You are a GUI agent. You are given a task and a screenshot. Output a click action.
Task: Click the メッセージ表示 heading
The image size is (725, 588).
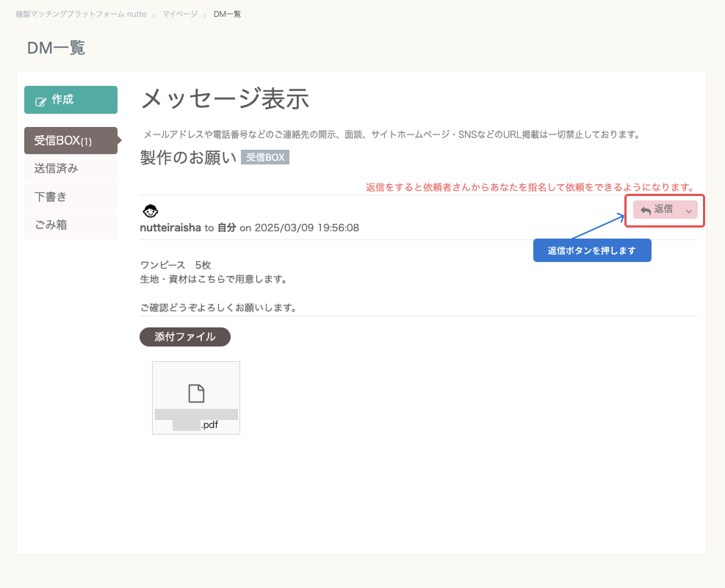(x=225, y=99)
